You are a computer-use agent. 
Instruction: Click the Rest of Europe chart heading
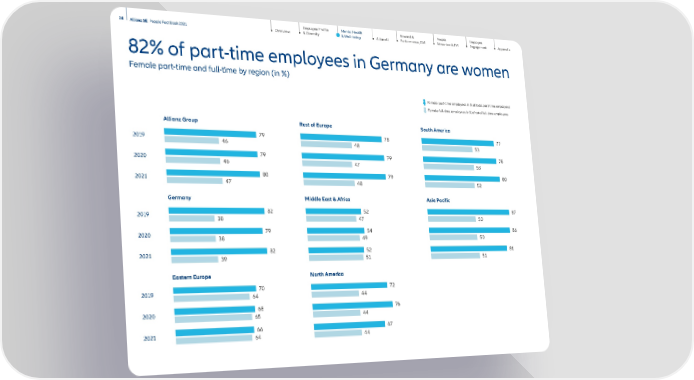[316, 125]
